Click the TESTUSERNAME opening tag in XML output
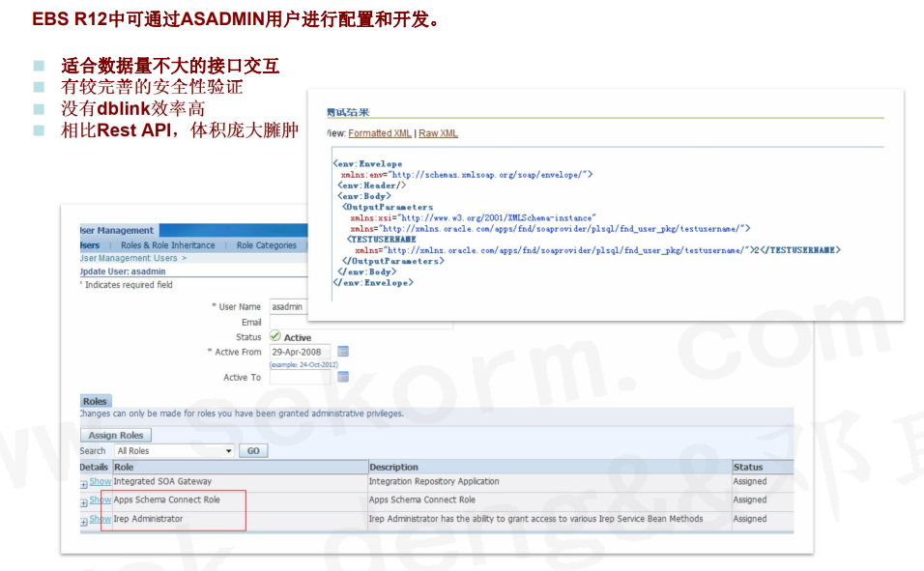924x571 pixels. pos(382,240)
